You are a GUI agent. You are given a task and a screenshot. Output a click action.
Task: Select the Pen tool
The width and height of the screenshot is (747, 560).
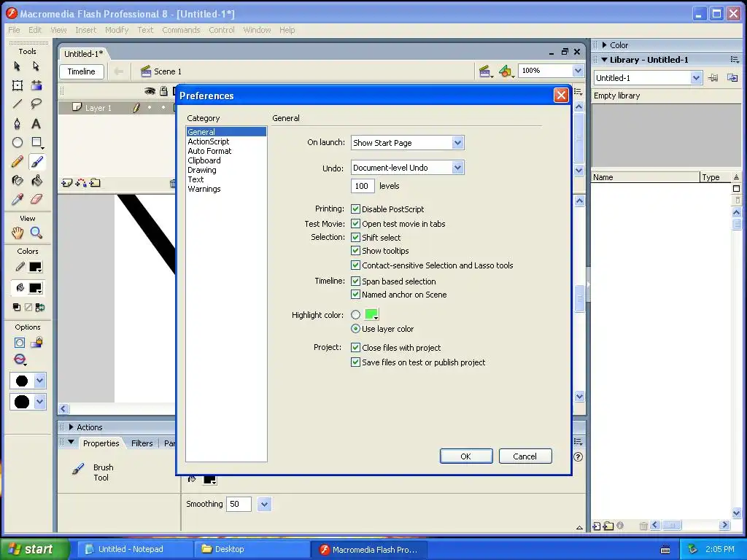point(18,124)
